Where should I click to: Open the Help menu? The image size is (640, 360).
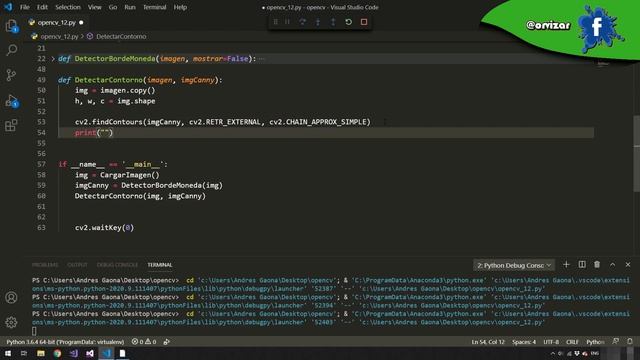(180, 7)
